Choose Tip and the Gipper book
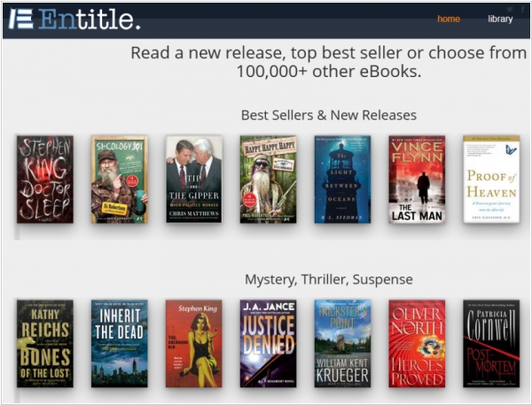 (193, 179)
